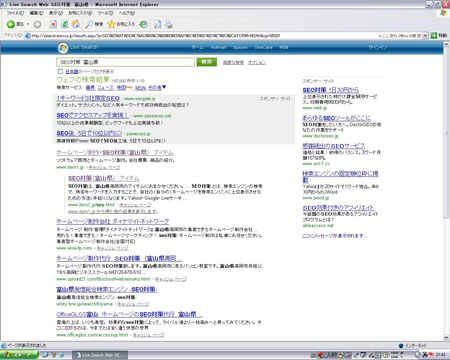Open the Hotmail link in header
This screenshot has height=360, width=450.
[x=218, y=47]
